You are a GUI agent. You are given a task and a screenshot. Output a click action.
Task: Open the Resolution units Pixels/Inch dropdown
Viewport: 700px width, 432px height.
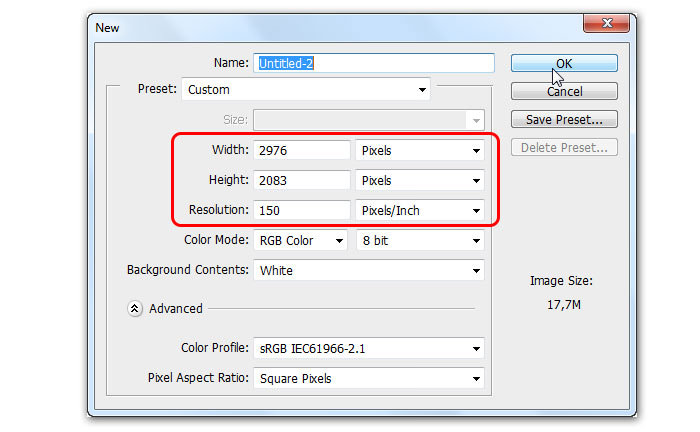click(420, 210)
